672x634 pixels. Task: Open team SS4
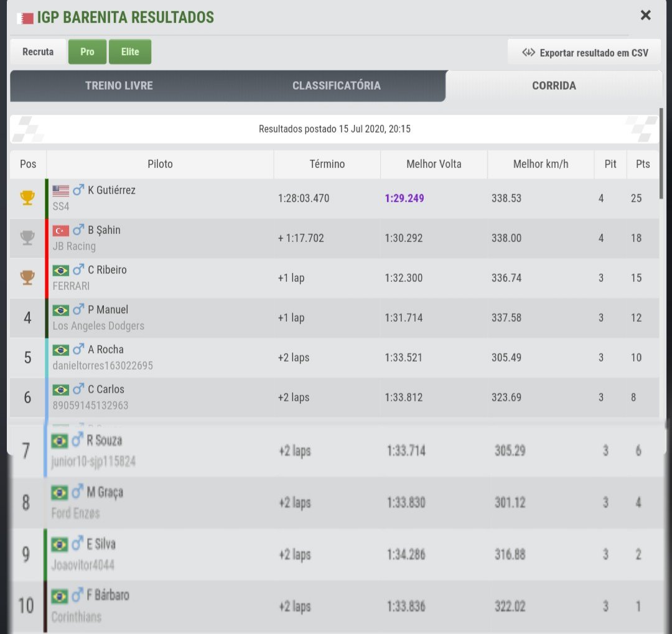(61, 207)
